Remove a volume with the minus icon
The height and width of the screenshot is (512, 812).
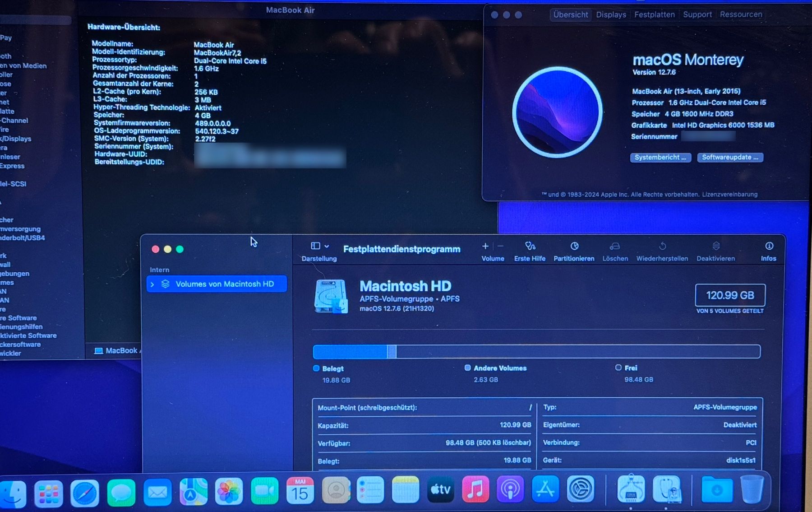[x=500, y=246]
